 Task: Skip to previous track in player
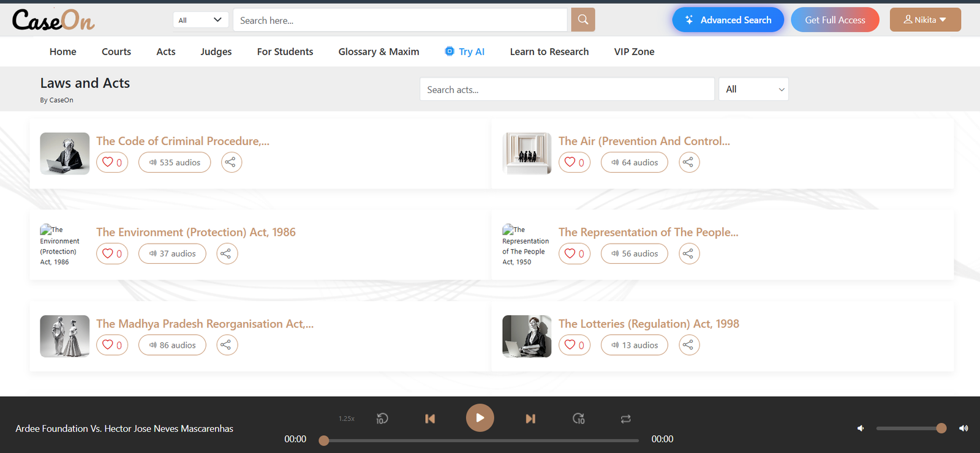[430, 419]
